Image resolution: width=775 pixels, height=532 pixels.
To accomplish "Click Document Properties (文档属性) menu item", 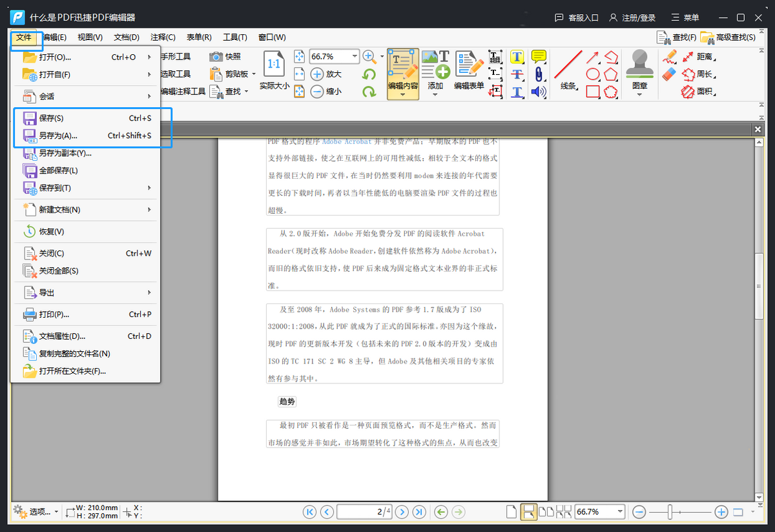I will 85,336.
